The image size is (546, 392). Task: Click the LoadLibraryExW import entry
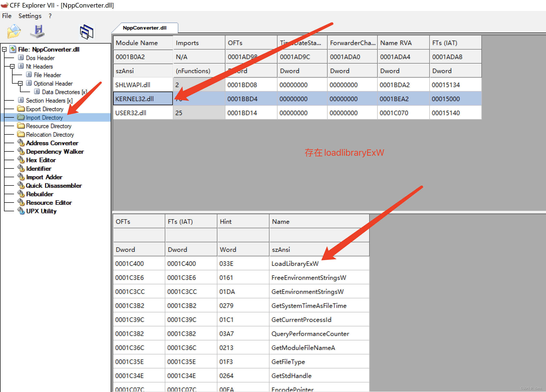[295, 264]
